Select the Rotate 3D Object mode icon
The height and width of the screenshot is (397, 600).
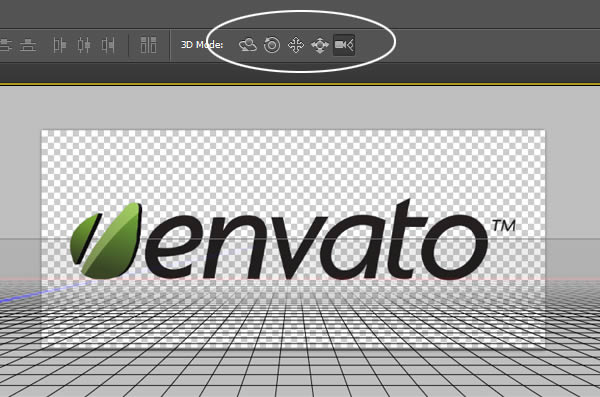click(248, 45)
